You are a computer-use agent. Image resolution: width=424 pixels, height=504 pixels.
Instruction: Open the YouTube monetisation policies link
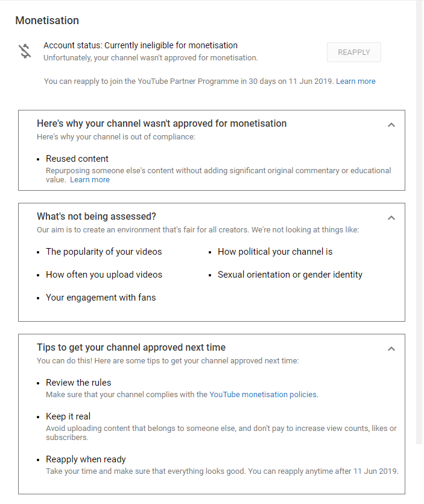point(263,394)
